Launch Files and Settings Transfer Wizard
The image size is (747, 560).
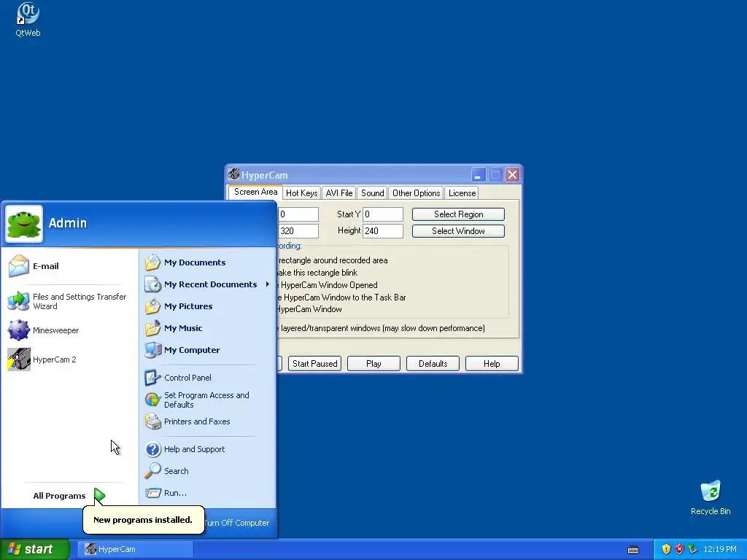69,301
